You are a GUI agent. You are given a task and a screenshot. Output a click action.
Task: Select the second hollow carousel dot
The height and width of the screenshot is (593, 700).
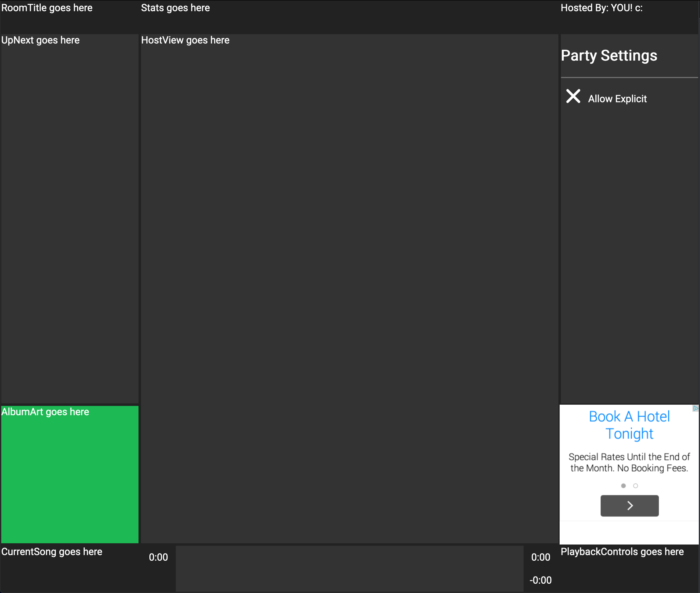click(635, 486)
